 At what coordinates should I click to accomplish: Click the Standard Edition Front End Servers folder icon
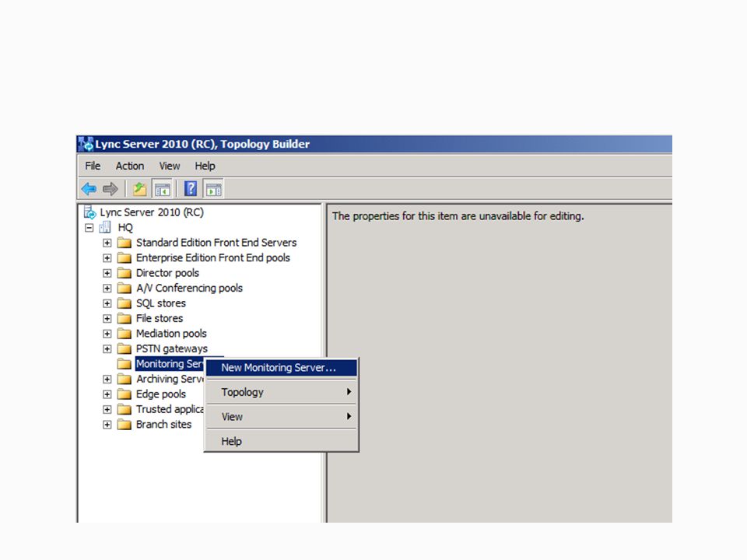click(124, 243)
